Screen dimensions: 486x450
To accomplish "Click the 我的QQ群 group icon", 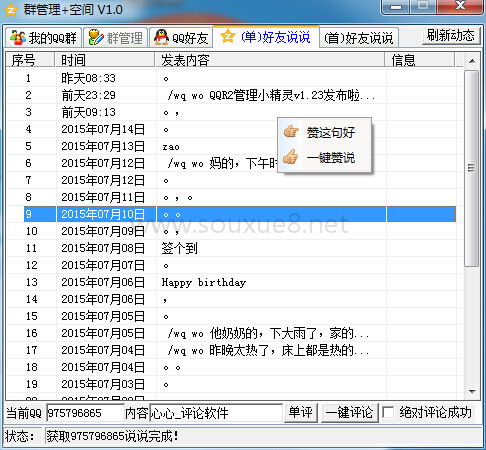I will pos(18,38).
